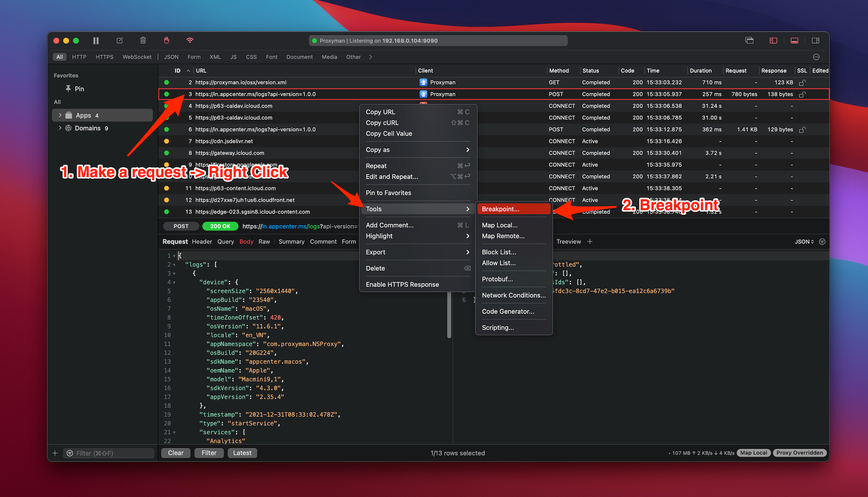This screenshot has width=868, height=497.
Task: Select the All filter
Action: coord(60,57)
